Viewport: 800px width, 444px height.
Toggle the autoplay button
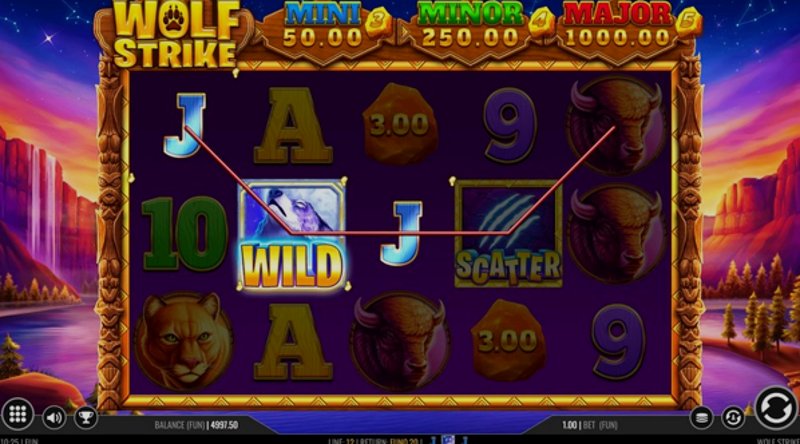733,418
